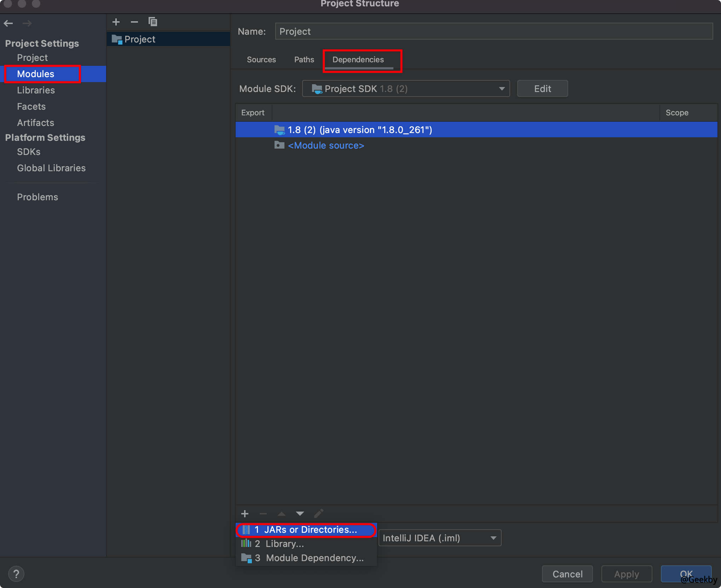Click the add dependency plus icon
Viewport: 721px width, 588px height.
click(x=245, y=513)
